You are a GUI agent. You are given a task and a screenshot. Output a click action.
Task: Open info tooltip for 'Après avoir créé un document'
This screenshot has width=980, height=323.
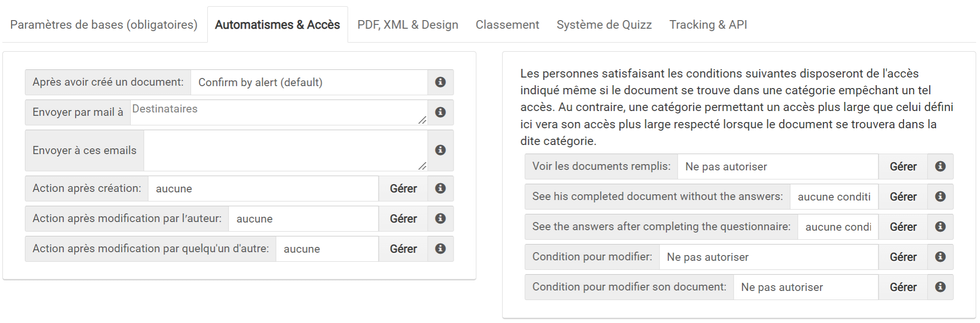440,82
